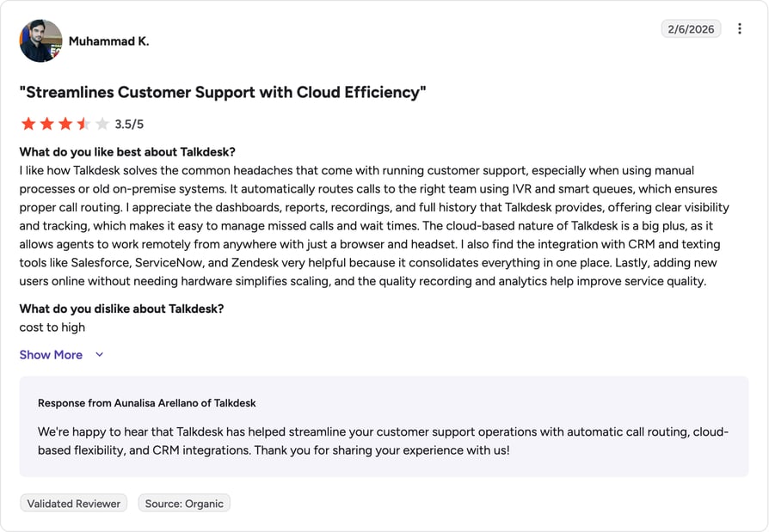This screenshot has width=769, height=532.
Task: Click the Show More link
Action: [51, 355]
